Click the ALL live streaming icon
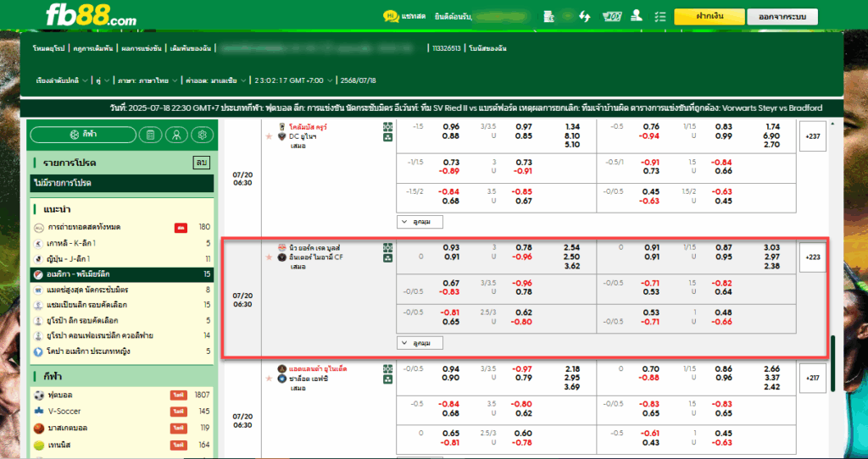Image resolution: width=868 pixels, height=459 pixels. 38,227
